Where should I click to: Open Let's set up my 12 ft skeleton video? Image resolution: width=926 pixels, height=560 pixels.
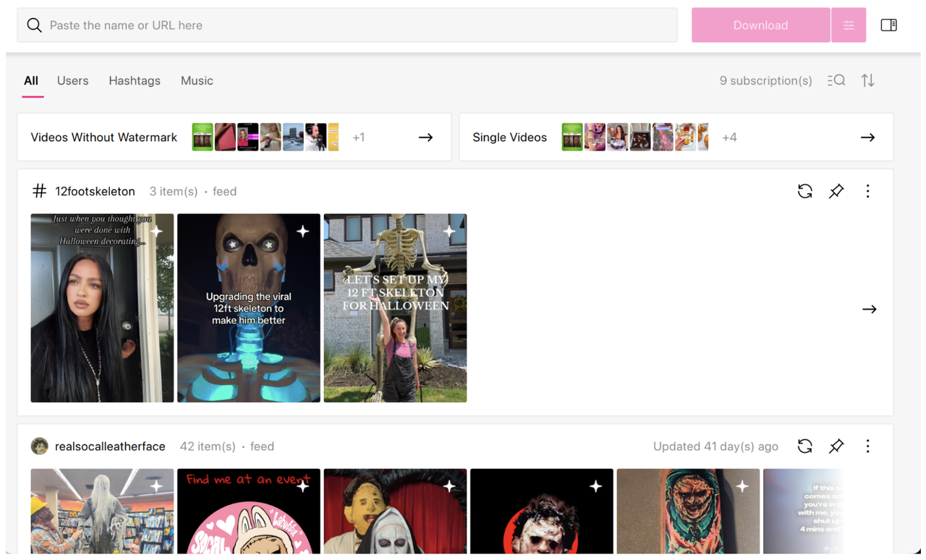(395, 308)
